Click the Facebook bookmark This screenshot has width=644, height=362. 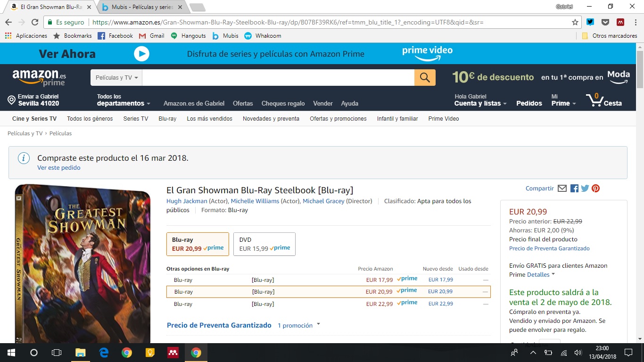115,35
